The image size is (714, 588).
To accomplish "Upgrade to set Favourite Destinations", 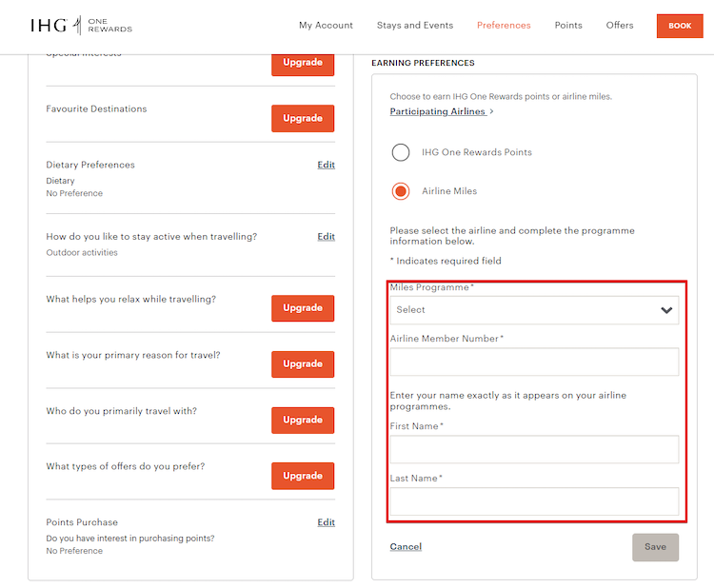I will [x=303, y=119].
